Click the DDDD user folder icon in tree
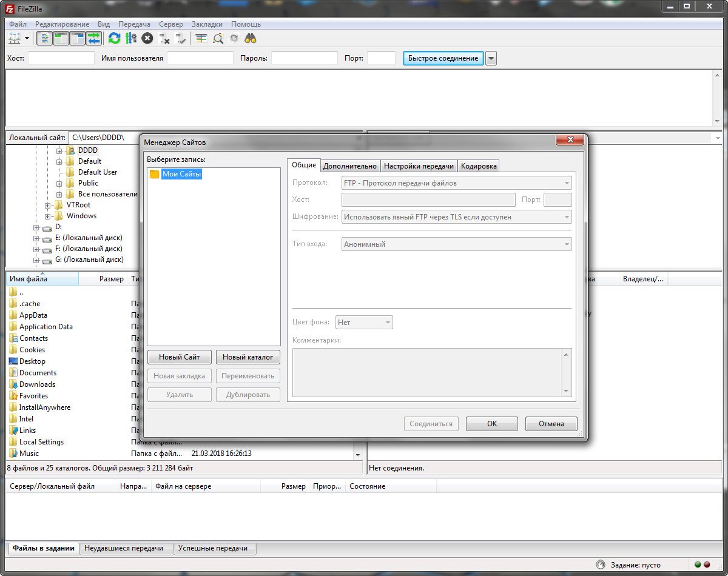728x576 pixels. 70,150
